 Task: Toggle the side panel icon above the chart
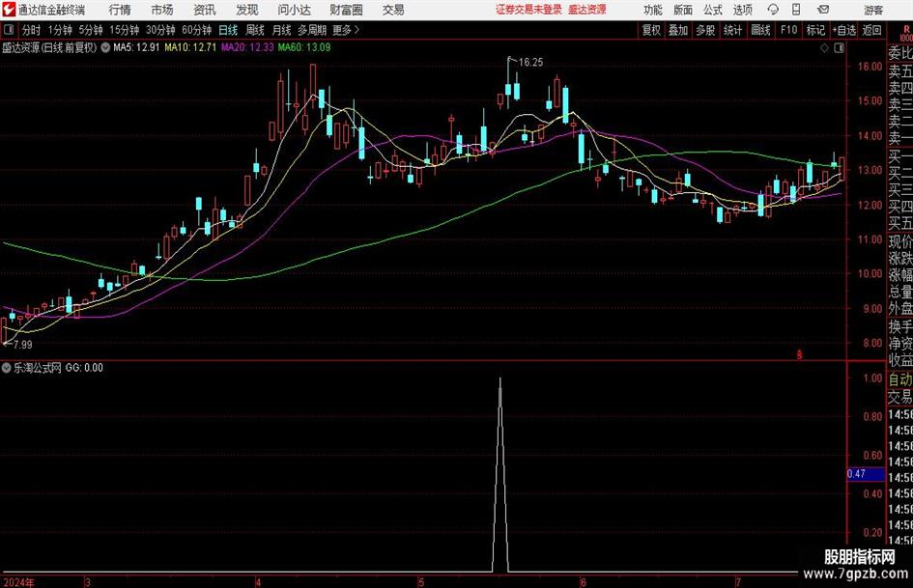click(x=839, y=48)
